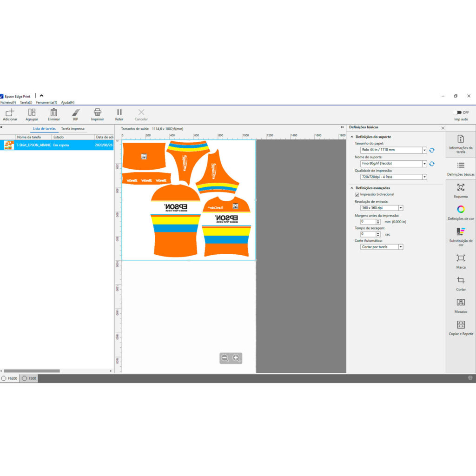Screen dimensions: 476x476
Task: Open the Qualidade de impressão dropdown
Action: (x=424, y=177)
